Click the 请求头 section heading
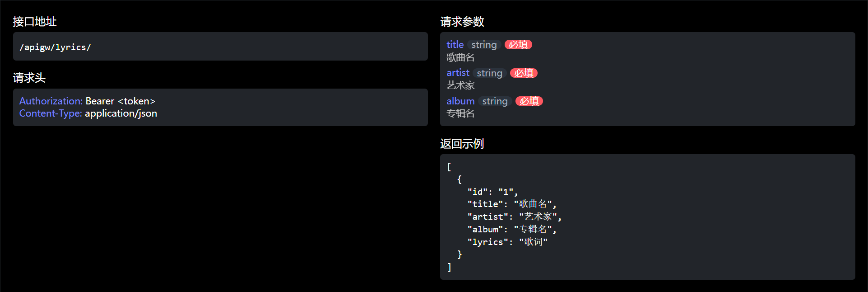Screen dimensions: 868x292 click(x=29, y=78)
